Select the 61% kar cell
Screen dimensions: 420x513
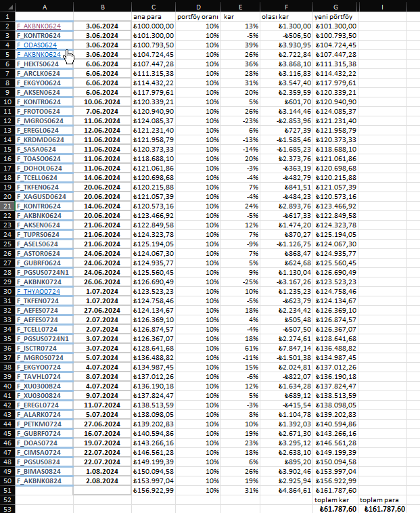click(241, 349)
